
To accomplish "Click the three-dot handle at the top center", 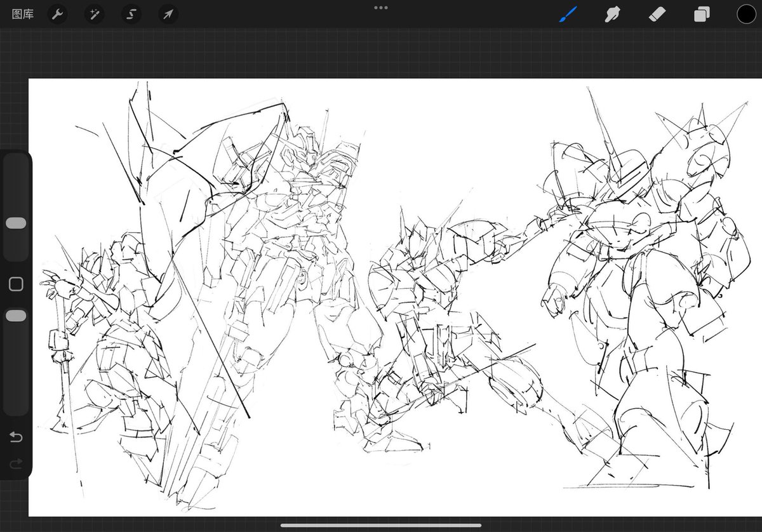I will pyautogui.click(x=381, y=8).
